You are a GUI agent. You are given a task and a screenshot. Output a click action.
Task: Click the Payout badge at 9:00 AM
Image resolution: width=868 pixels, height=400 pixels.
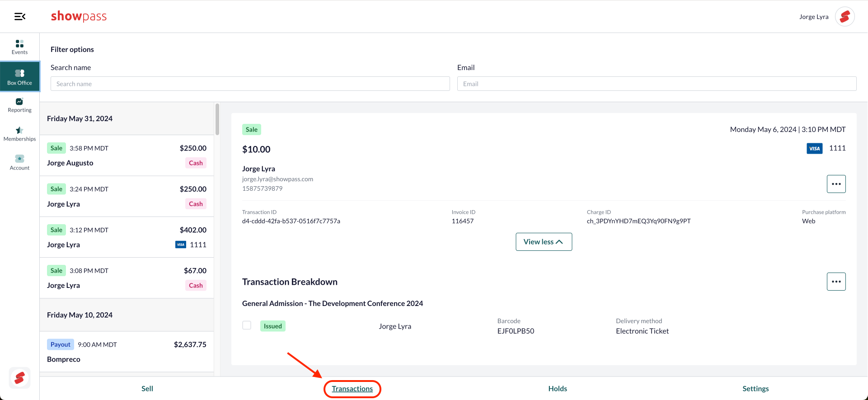coord(61,344)
